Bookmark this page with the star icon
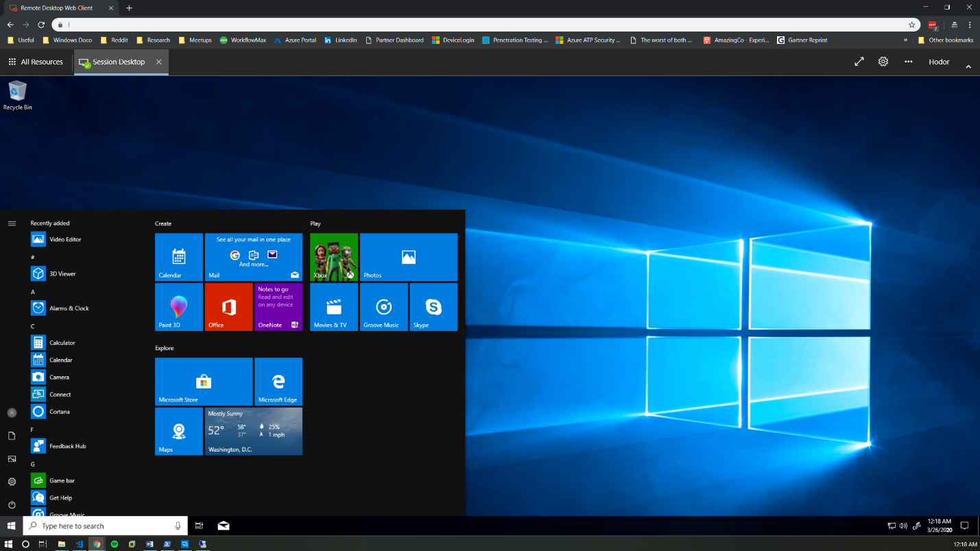980x551 pixels. click(911, 25)
